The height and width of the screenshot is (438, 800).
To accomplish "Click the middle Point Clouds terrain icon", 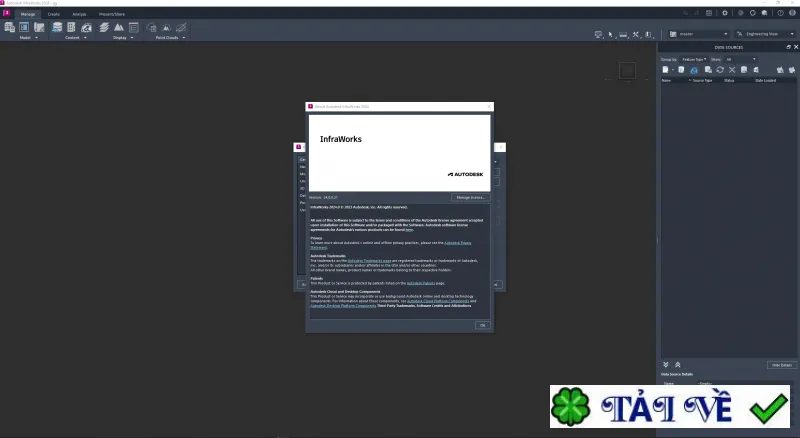I will (x=166, y=28).
